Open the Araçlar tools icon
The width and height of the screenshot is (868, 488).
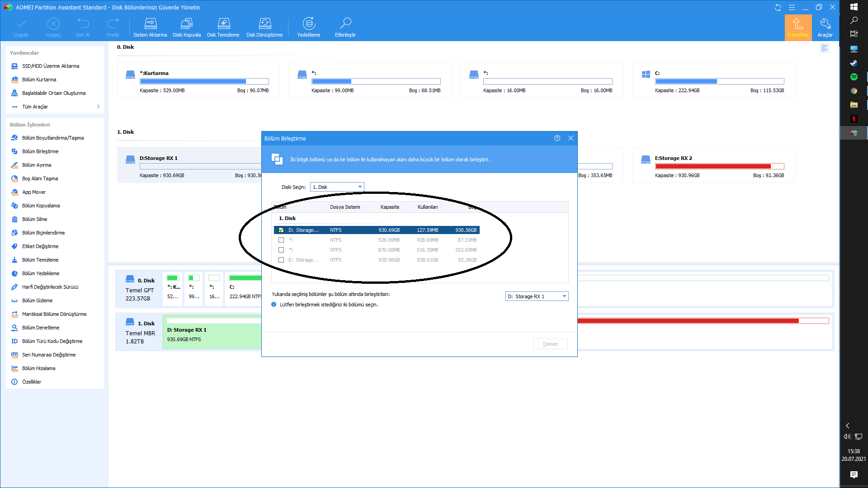coord(825,23)
